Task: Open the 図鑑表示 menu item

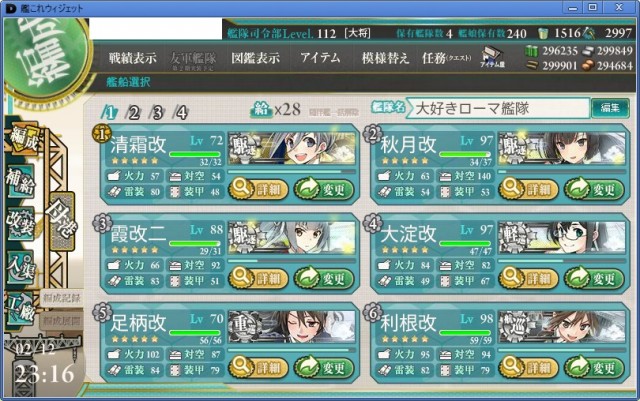Action: 256,58
